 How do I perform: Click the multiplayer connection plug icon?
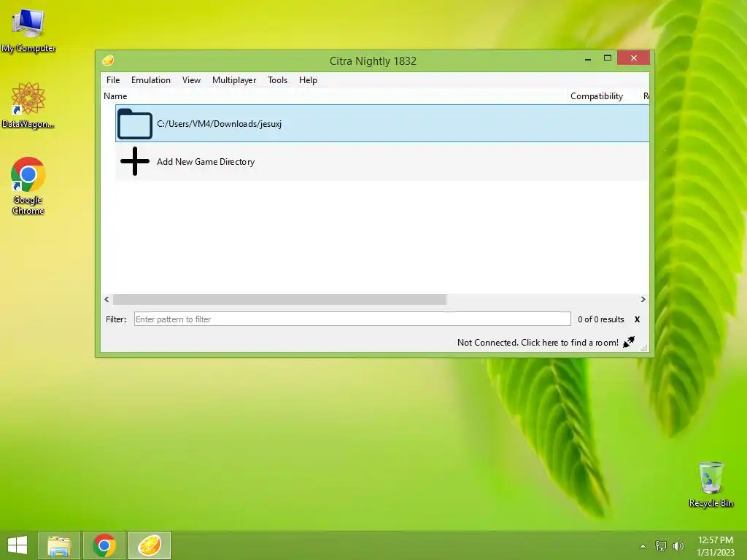(629, 342)
